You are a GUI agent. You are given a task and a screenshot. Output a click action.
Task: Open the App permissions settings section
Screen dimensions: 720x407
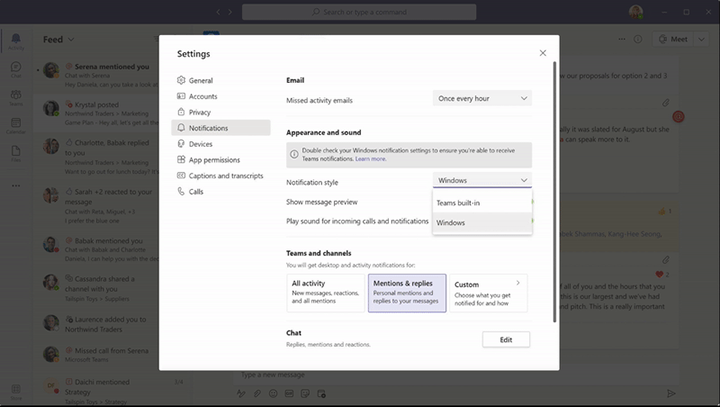pyautogui.click(x=214, y=160)
